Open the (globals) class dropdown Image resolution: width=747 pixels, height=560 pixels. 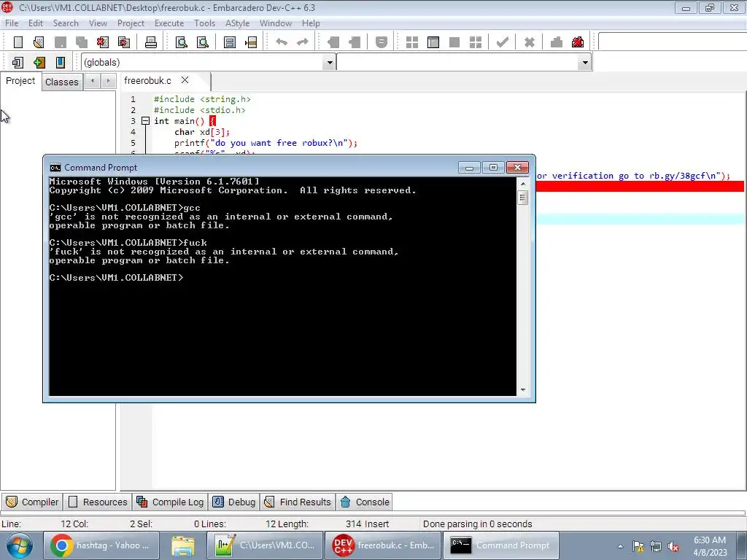pos(329,63)
